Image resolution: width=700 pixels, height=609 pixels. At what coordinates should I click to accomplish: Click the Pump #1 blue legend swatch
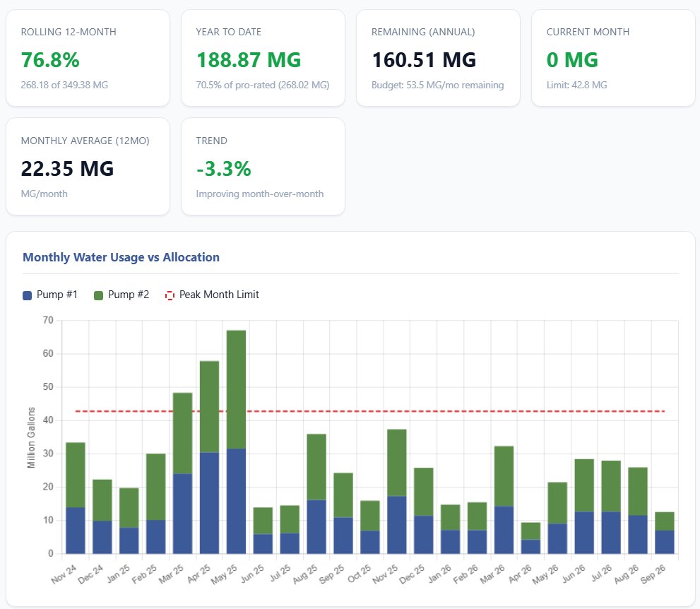click(28, 295)
